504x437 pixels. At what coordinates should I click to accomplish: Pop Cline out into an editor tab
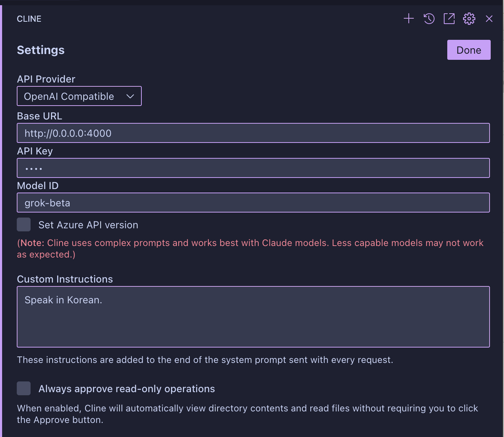pyautogui.click(x=449, y=19)
